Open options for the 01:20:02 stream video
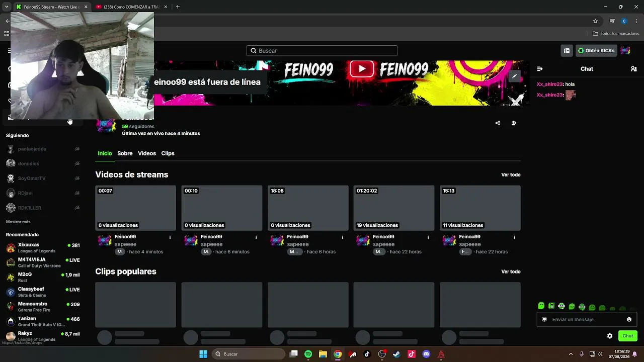 tap(428, 237)
